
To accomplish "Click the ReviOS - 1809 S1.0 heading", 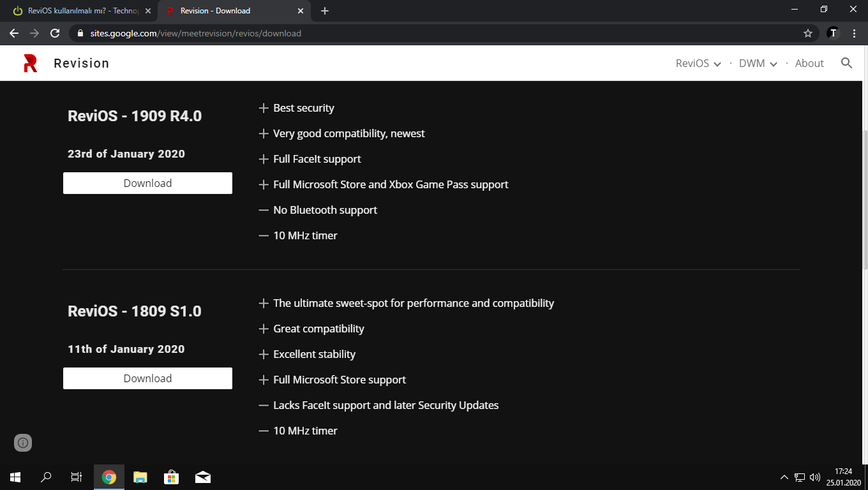I will 135,311.
